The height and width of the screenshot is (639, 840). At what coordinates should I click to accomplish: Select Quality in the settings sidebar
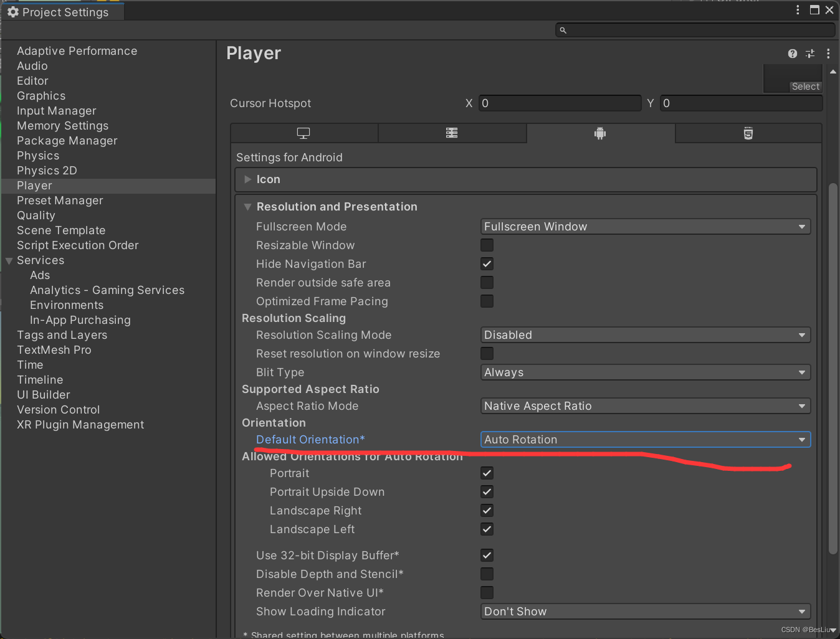[x=36, y=215]
